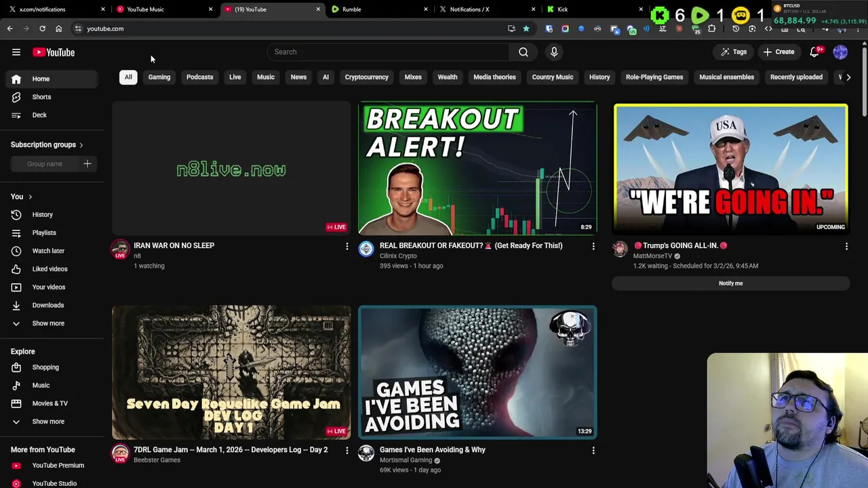Expand the You section chevron
This screenshot has height=488, width=868.
tap(30, 197)
